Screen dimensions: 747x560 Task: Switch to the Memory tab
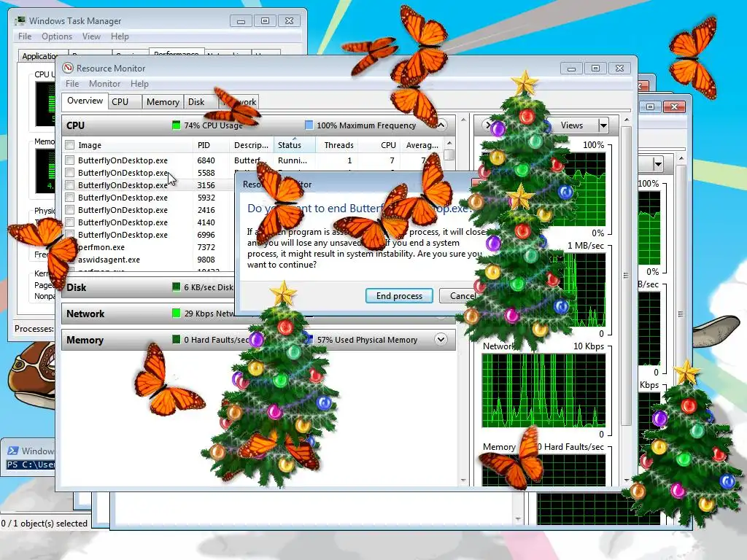[163, 101]
